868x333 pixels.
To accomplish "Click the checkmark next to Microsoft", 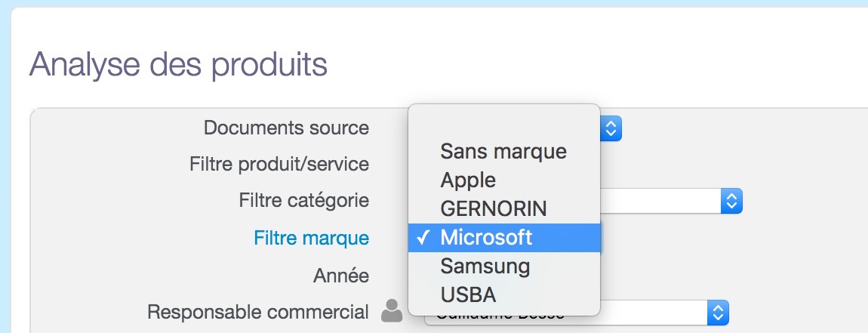I will (423, 238).
